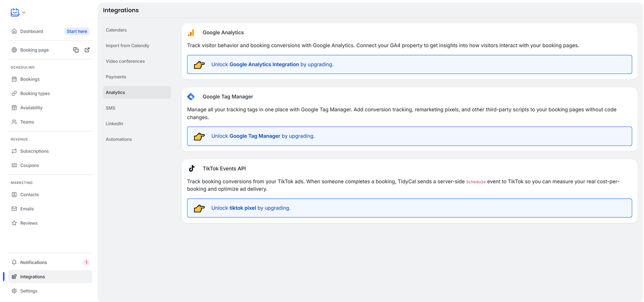Click the Start here badge
The height and width of the screenshot is (302, 644).
coord(77,31)
